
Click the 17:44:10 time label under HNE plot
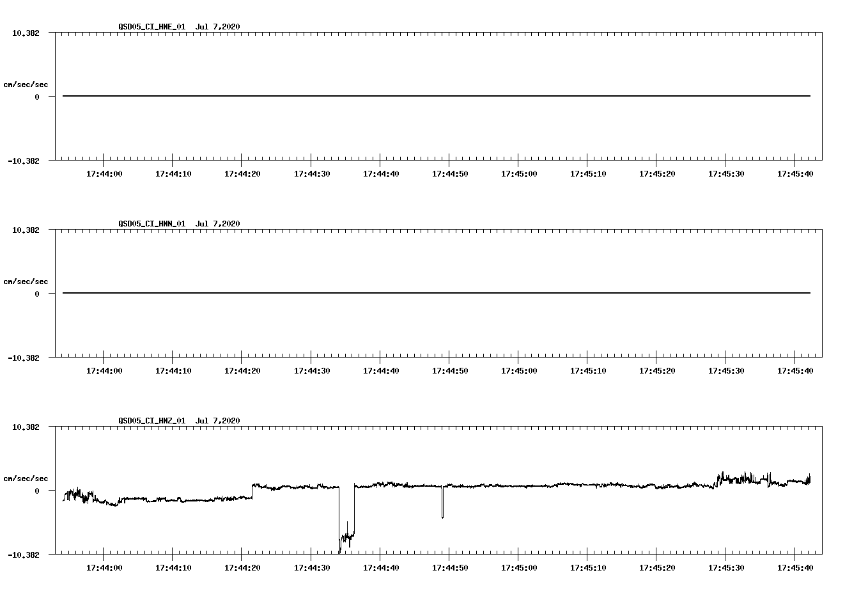coord(173,174)
